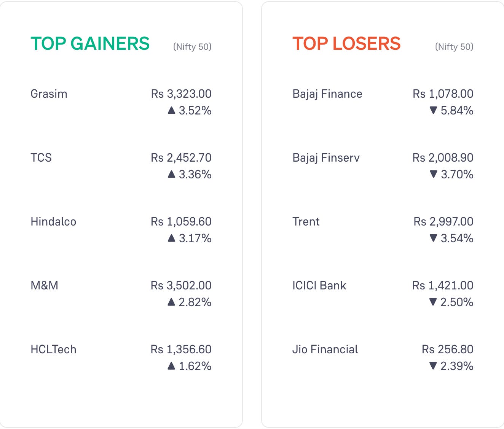The width and height of the screenshot is (504, 429).
Task: Click the down triangle beside 5.84%
Action: (x=433, y=110)
